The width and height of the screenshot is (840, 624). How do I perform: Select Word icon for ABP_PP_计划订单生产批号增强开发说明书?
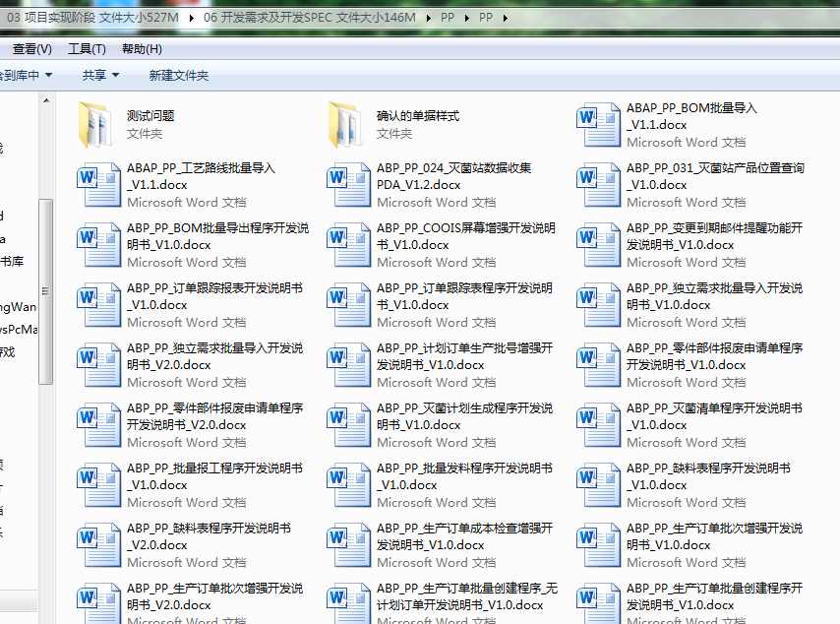click(349, 365)
